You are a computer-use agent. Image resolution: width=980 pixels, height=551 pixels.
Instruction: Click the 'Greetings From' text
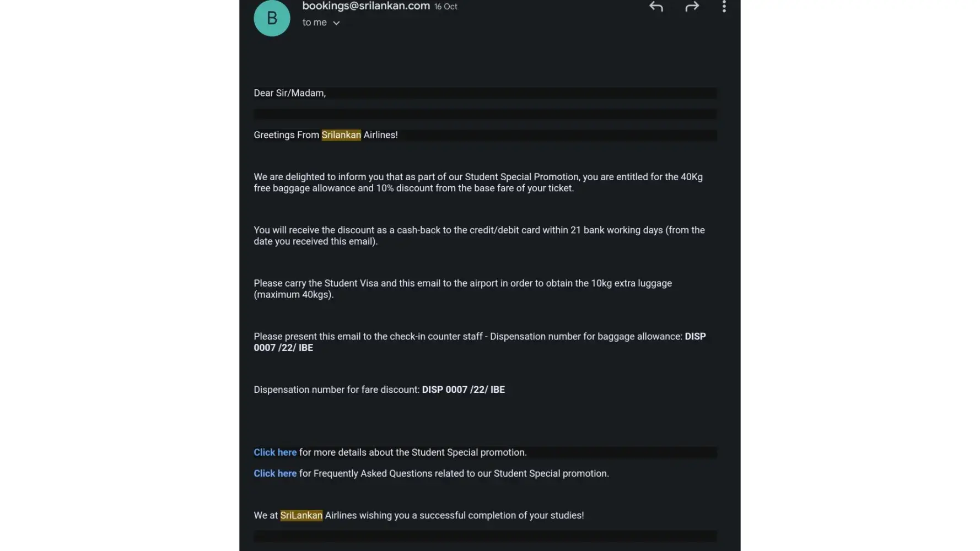(x=286, y=135)
